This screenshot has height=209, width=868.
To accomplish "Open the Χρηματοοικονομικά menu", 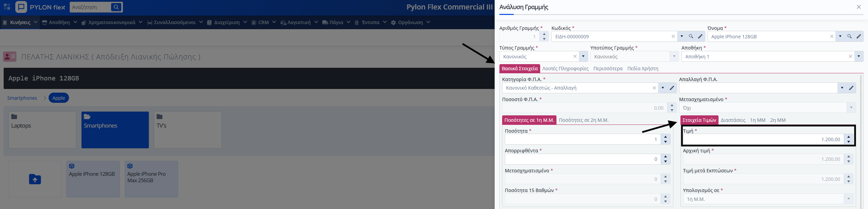I will click(112, 22).
